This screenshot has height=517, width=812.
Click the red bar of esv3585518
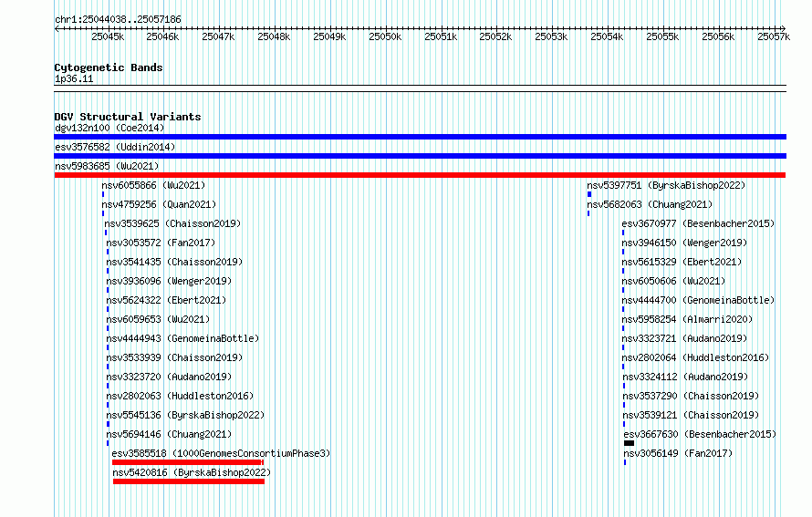[188, 462]
